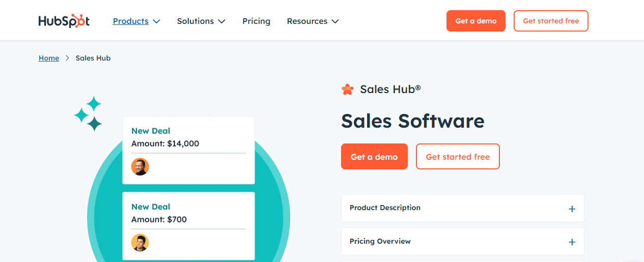Click the Sales Hub breadcrumb text
The height and width of the screenshot is (262, 644).
click(93, 58)
